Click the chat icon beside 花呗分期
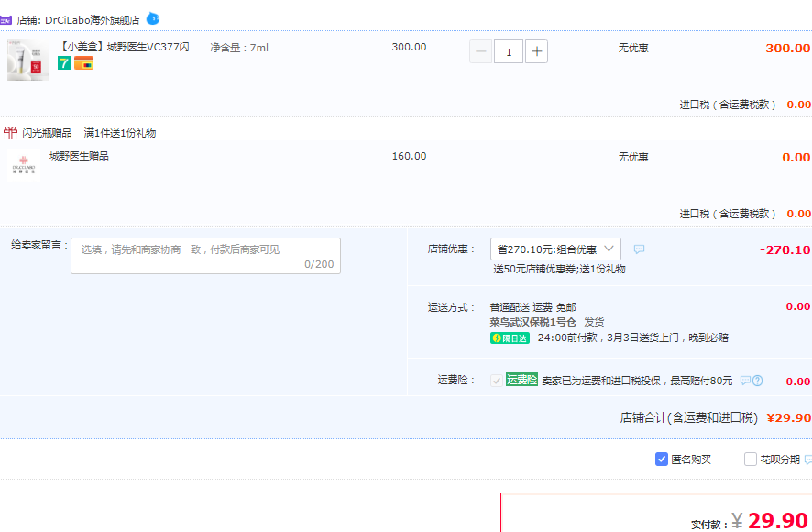812x532 pixels. [x=807, y=460]
